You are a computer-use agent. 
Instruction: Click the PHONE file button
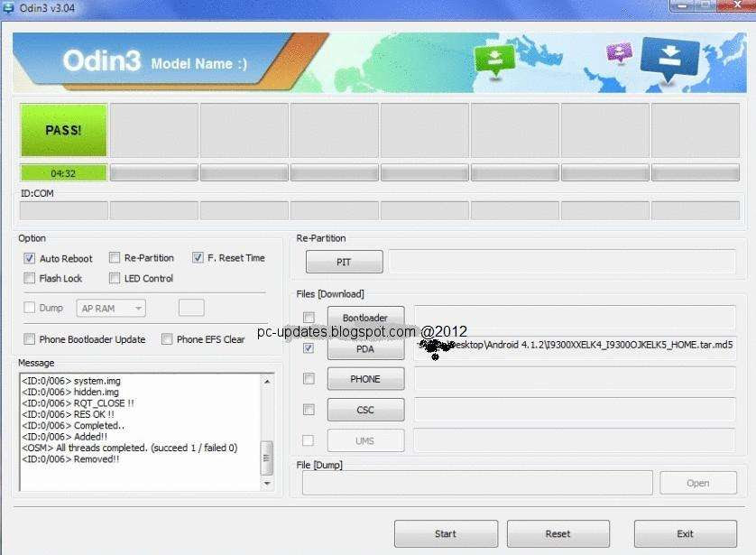pyautogui.click(x=366, y=379)
